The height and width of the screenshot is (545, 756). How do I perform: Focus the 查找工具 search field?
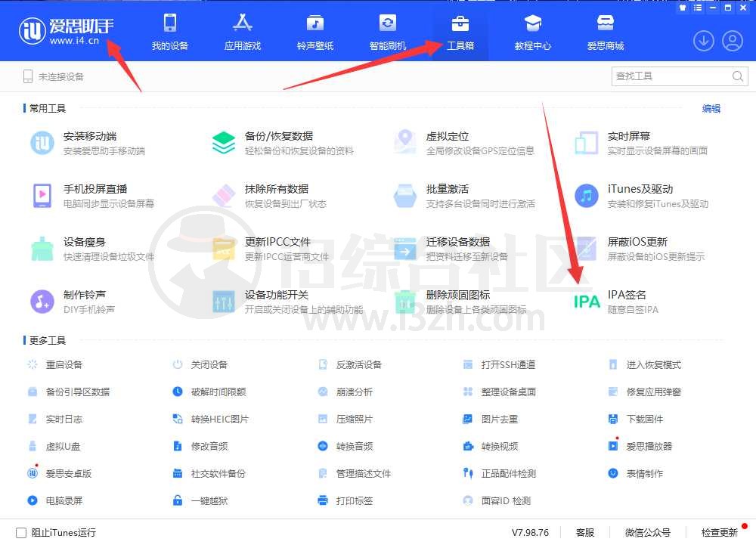(x=680, y=76)
